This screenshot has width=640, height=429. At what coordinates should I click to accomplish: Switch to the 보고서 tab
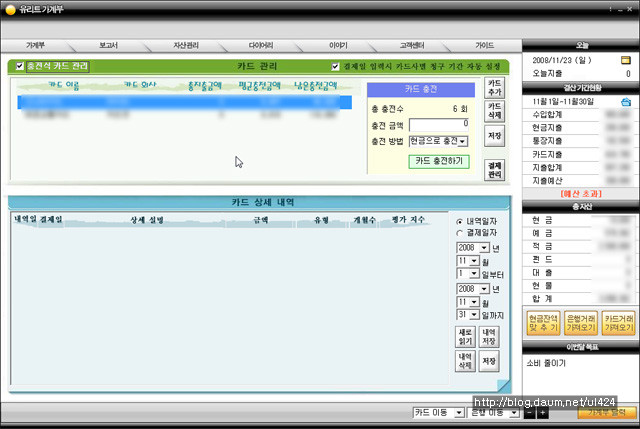(109, 45)
